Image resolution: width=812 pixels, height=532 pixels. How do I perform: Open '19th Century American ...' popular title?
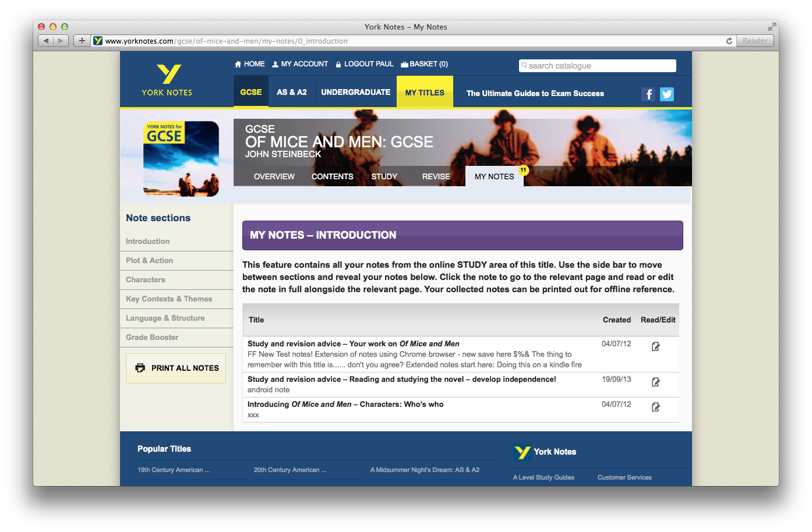click(174, 470)
